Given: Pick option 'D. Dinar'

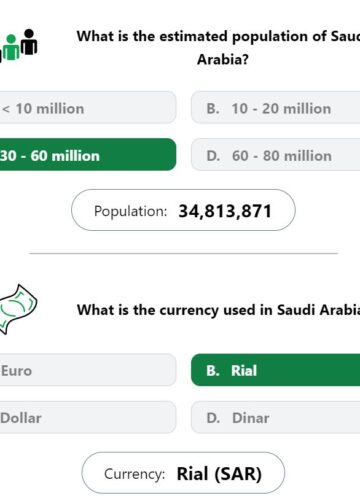Looking at the screenshot, I should click(276, 417).
